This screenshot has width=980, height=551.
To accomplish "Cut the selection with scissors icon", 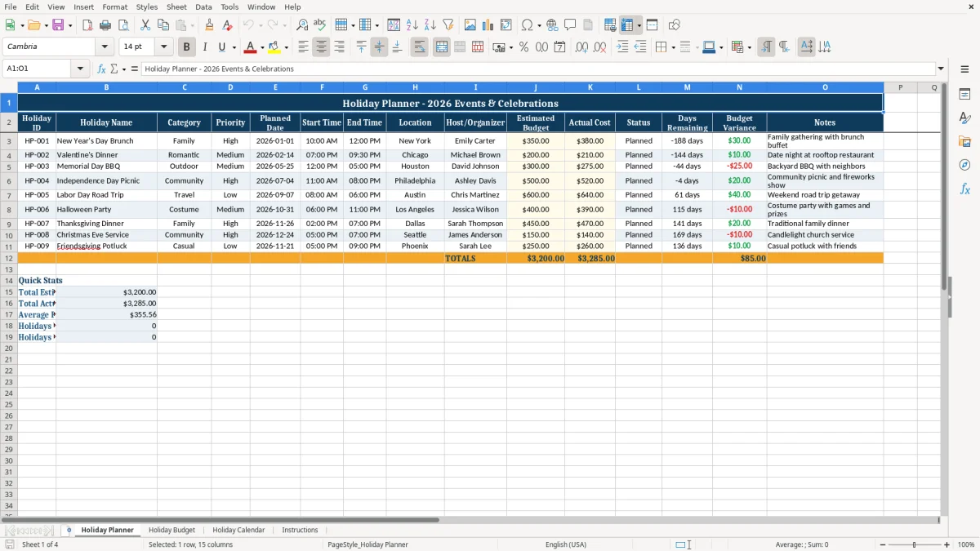I will click(x=145, y=25).
